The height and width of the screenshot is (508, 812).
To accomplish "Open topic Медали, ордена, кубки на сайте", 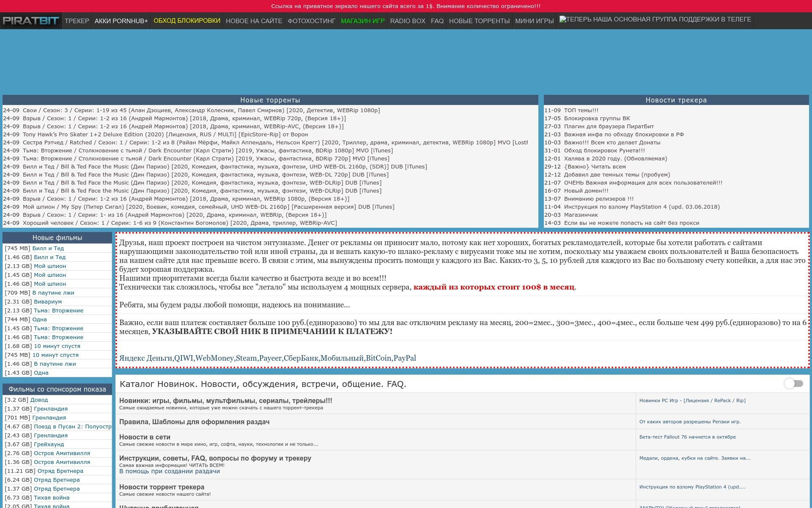I will click(695, 458).
